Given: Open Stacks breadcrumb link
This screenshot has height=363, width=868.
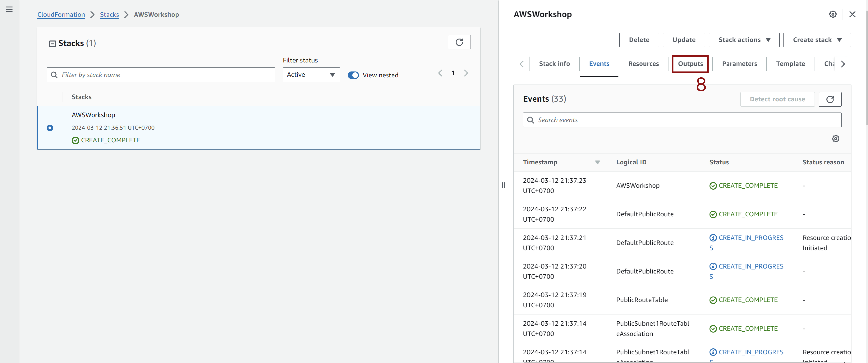Looking at the screenshot, I should pyautogui.click(x=110, y=14).
